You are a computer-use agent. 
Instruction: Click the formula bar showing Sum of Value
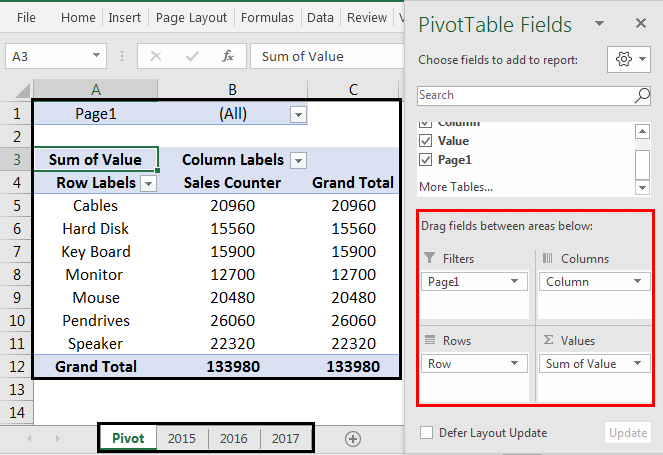click(x=328, y=56)
